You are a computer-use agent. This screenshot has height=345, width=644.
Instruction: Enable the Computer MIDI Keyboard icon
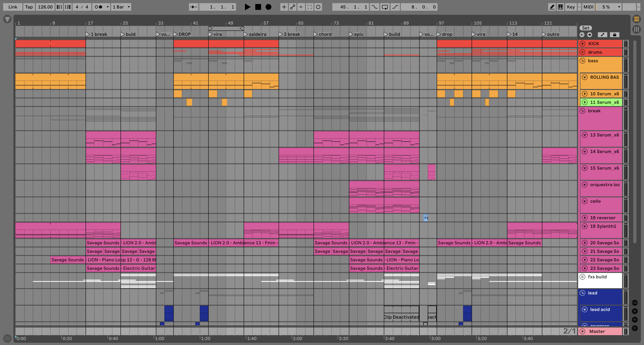coord(560,7)
